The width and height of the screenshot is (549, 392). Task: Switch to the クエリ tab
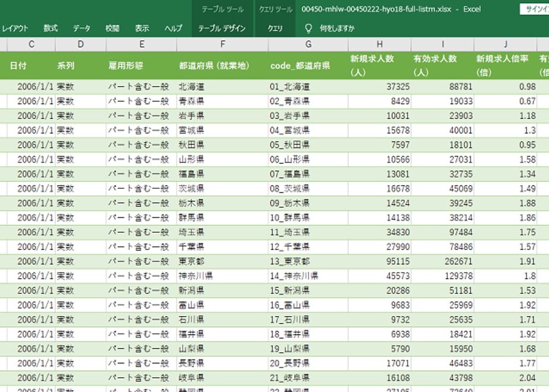275,29
